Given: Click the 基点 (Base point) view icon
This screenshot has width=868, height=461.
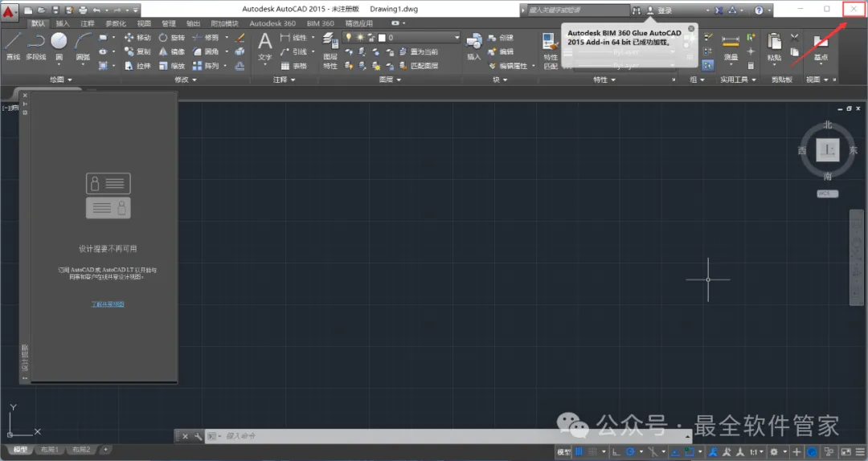Looking at the screenshot, I should [x=821, y=47].
